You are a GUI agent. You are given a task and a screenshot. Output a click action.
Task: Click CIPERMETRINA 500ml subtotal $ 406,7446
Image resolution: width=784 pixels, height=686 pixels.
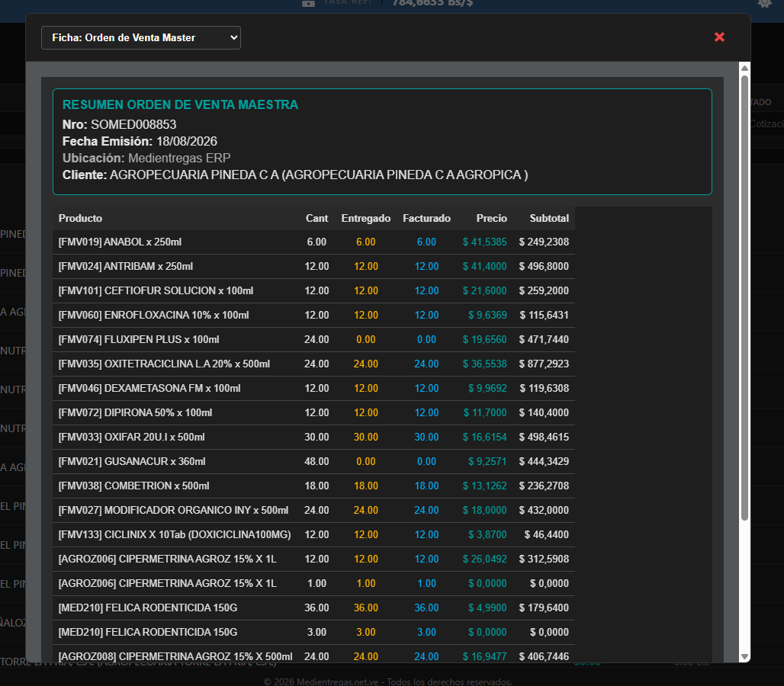(x=544, y=656)
